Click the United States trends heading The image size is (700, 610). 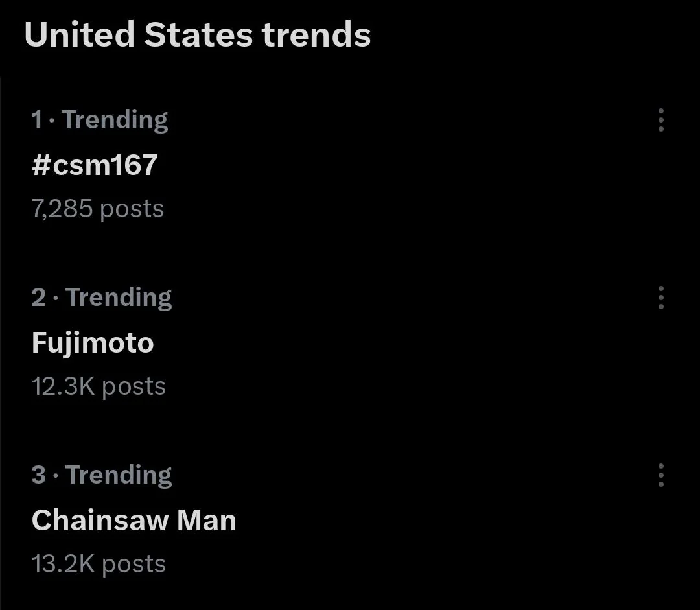[197, 35]
